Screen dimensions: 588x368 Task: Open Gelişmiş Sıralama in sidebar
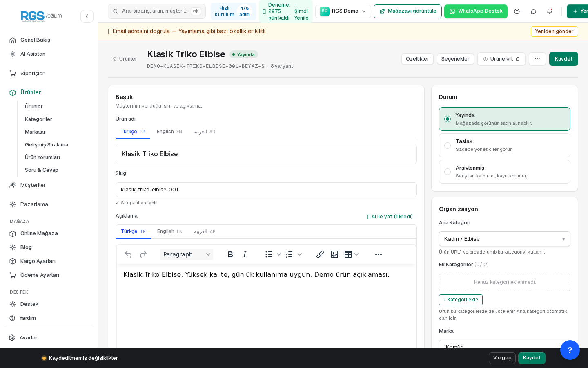47,145
